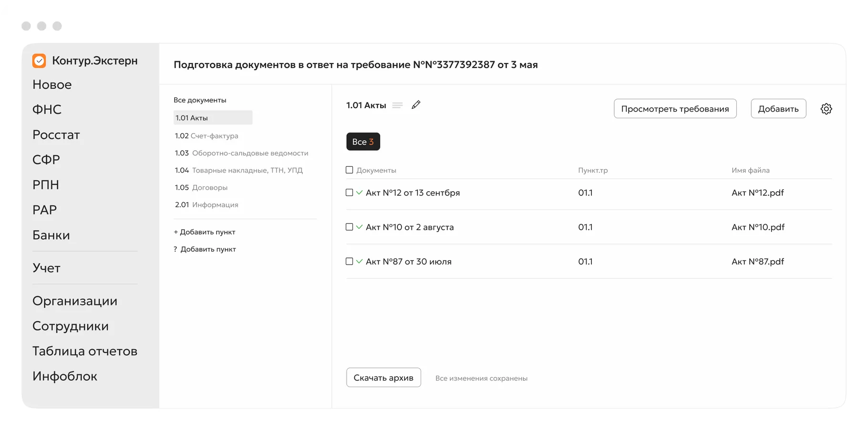Image resolution: width=868 pixels, height=430 pixels.
Task: Open the ФНС section in sidebar
Action: [x=47, y=110]
